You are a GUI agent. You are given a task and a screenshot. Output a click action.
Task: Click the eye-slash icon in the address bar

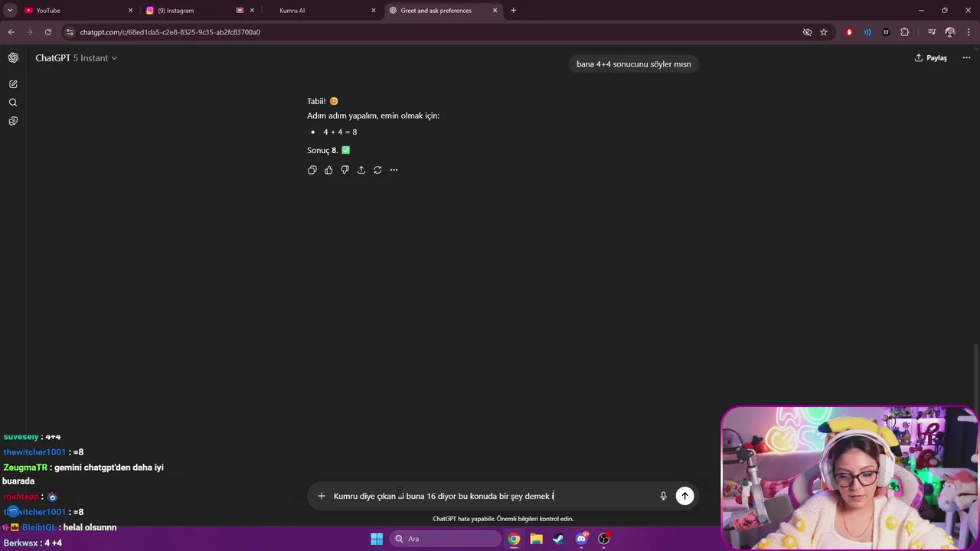pos(807,32)
